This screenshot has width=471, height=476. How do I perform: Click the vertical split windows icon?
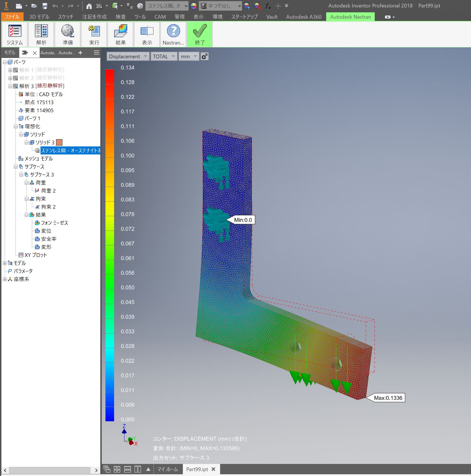(x=138, y=469)
